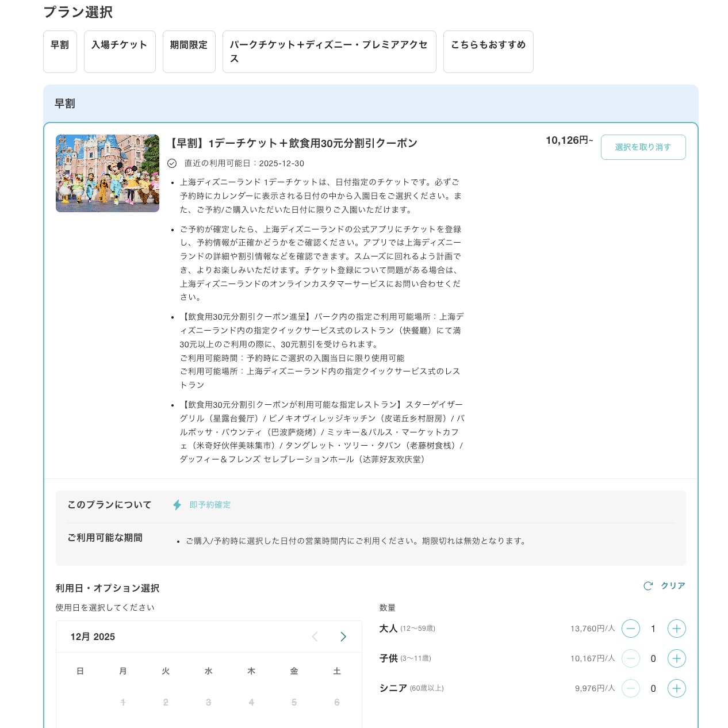Choose the パークチケット＋ディズニー・プレミアアクセス tab
The width and height of the screenshot is (728, 728).
pos(329,52)
